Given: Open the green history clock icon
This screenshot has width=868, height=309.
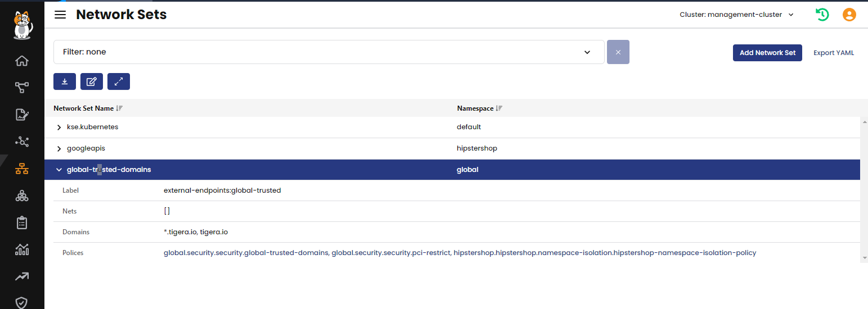Looking at the screenshot, I should [x=822, y=15].
